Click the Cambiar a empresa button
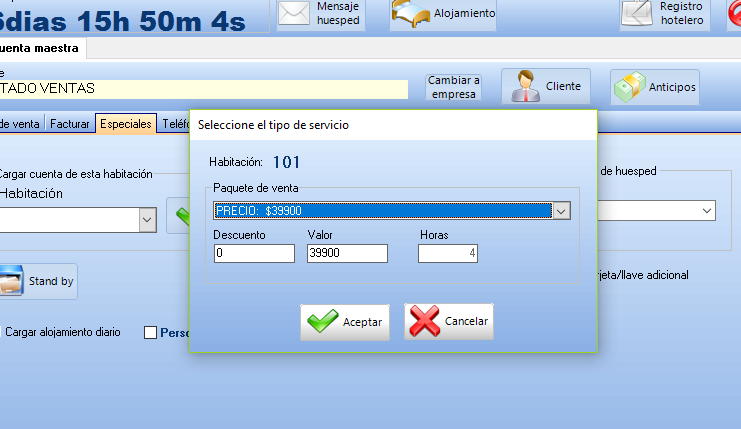Image resolution: width=741 pixels, height=429 pixels. pyautogui.click(x=453, y=87)
